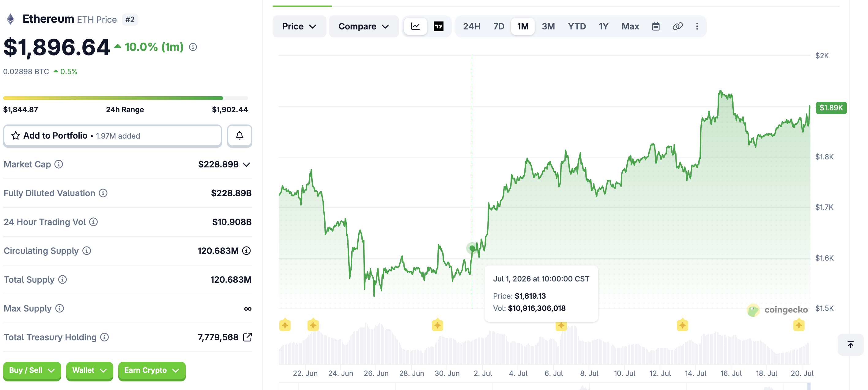Open the chart three-dot options menu
Viewport: 868px width, 390px height.
pyautogui.click(x=697, y=26)
